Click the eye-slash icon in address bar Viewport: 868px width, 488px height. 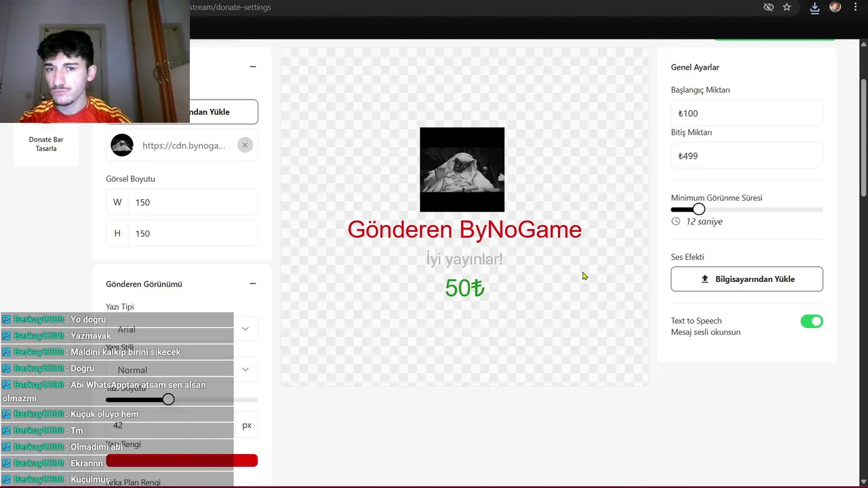[768, 7]
